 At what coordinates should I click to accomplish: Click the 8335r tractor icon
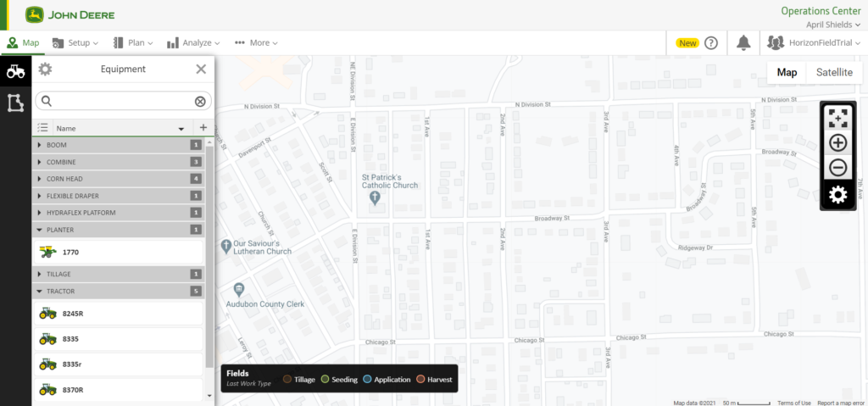[47, 364]
